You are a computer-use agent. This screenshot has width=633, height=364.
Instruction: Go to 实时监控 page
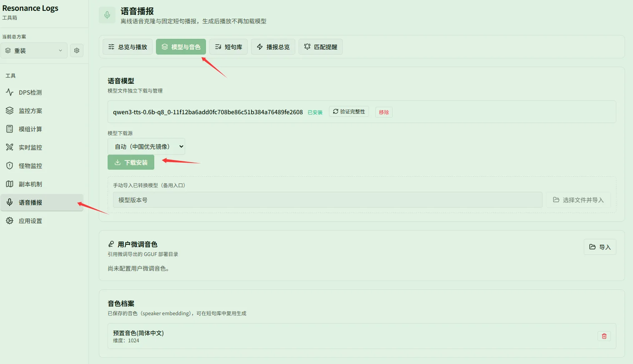[42, 148]
